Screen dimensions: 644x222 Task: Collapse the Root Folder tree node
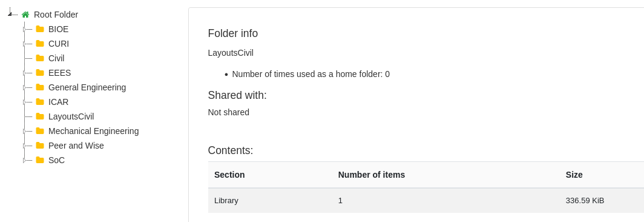(x=10, y=14)
